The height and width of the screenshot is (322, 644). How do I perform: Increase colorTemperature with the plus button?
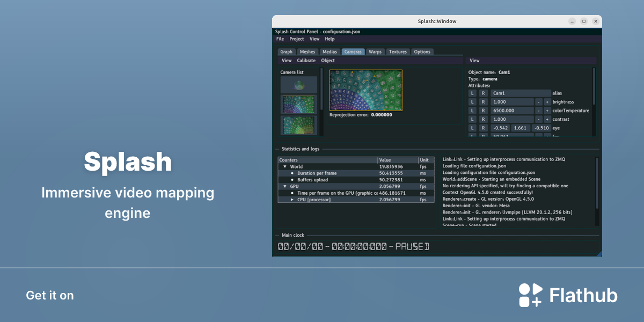tap(547, 111)
